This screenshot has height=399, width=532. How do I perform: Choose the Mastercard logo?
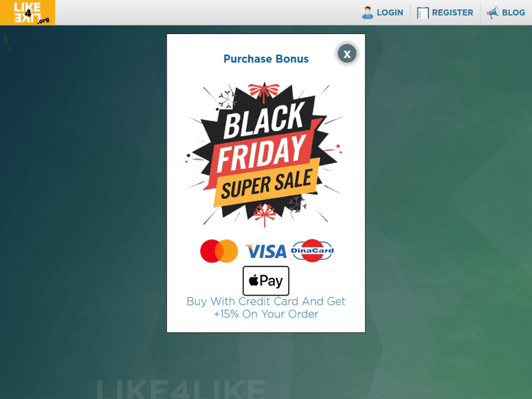tap(219, 251)
